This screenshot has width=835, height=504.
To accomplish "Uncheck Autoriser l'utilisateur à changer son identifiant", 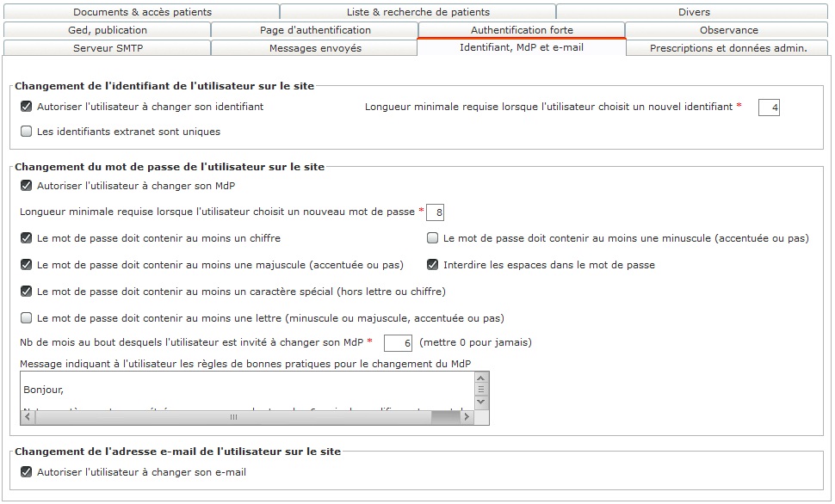I will [26, 107].
